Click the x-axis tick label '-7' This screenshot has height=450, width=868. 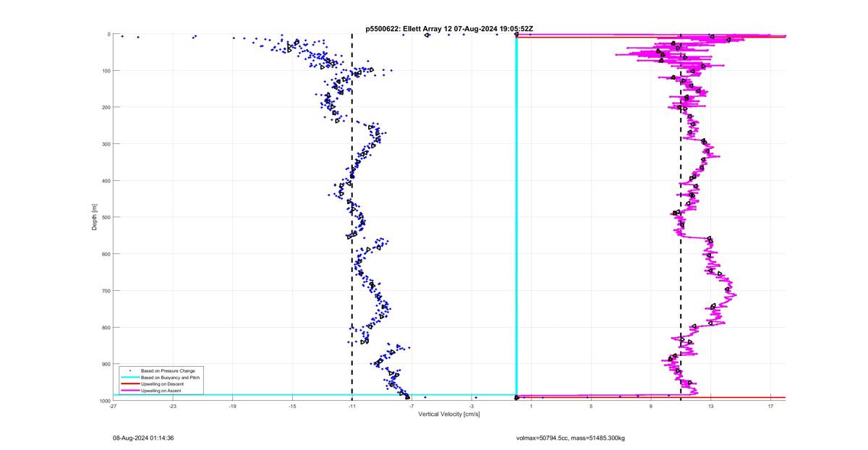click(412, 406)
